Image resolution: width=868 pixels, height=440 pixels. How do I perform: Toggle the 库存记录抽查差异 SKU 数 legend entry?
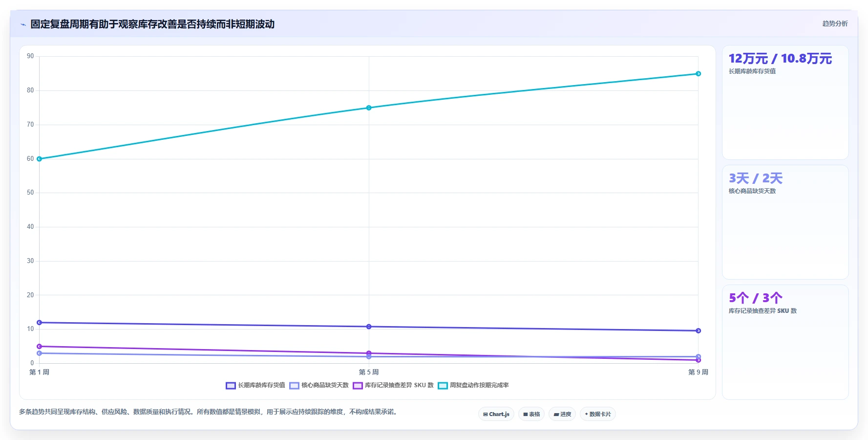393,385
